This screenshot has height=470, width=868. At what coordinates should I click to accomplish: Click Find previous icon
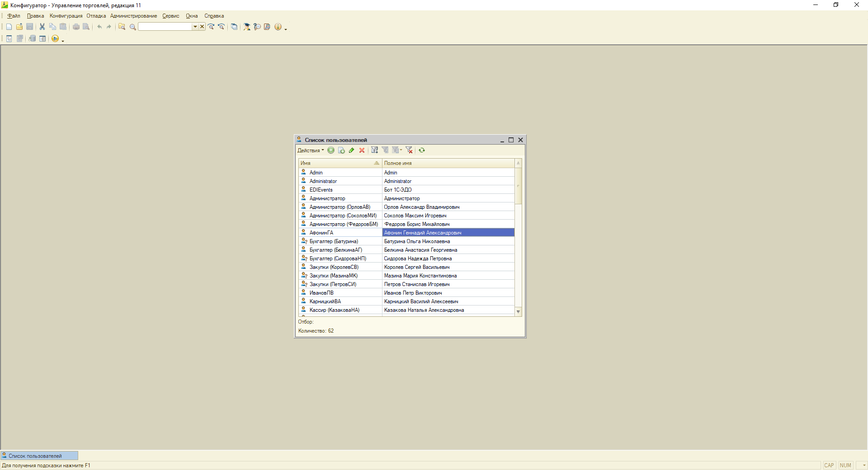(221, 27)
